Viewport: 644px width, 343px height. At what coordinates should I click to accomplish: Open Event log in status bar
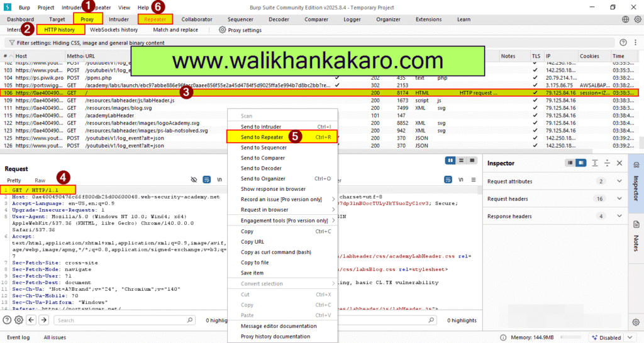18,337
